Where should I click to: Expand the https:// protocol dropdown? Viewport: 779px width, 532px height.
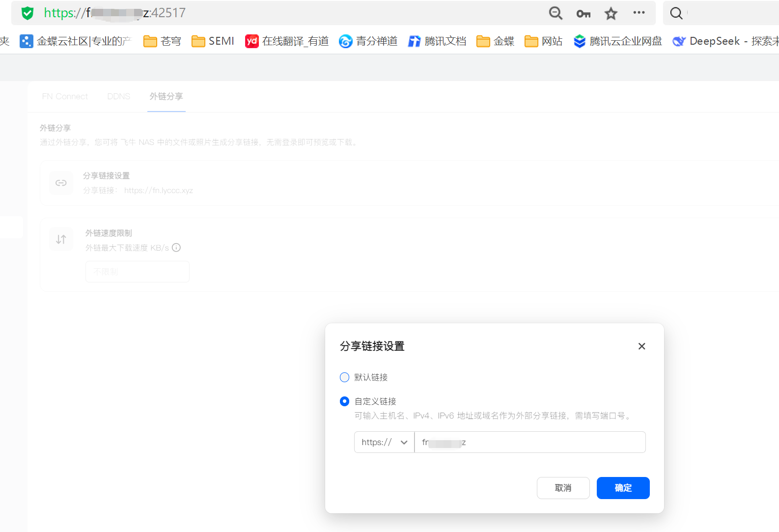384,442
